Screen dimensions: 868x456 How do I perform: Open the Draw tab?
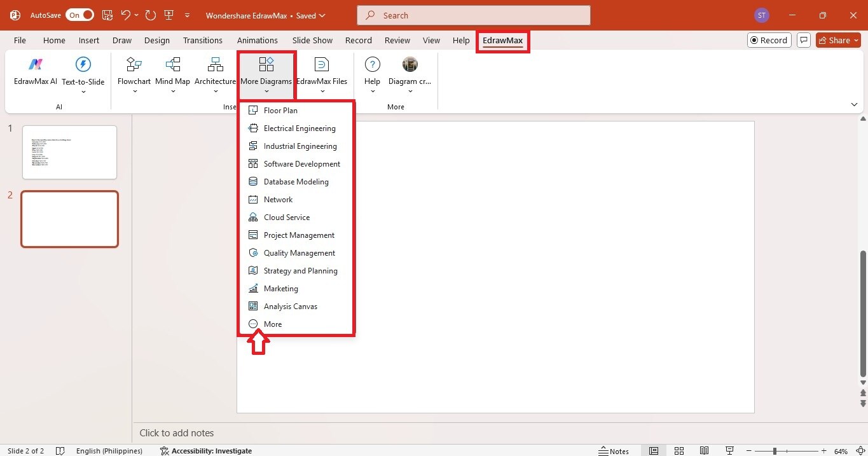tap(122, 40)
